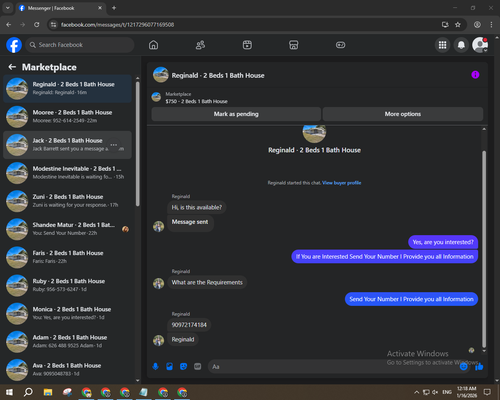Go back using the Marketplace arrow
Image resolution: width=500 pixels, height=400 pixels.
[12, 67]
